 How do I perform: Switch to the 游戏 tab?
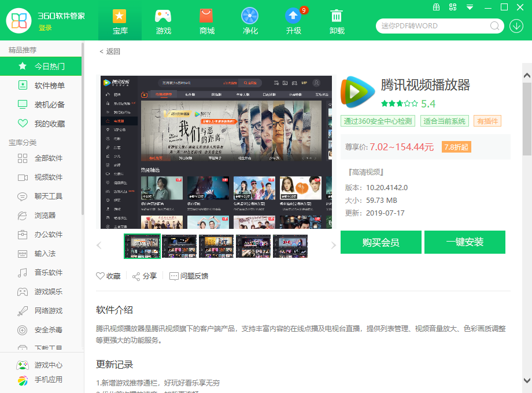pyautogui.click(x=163, y=22)
